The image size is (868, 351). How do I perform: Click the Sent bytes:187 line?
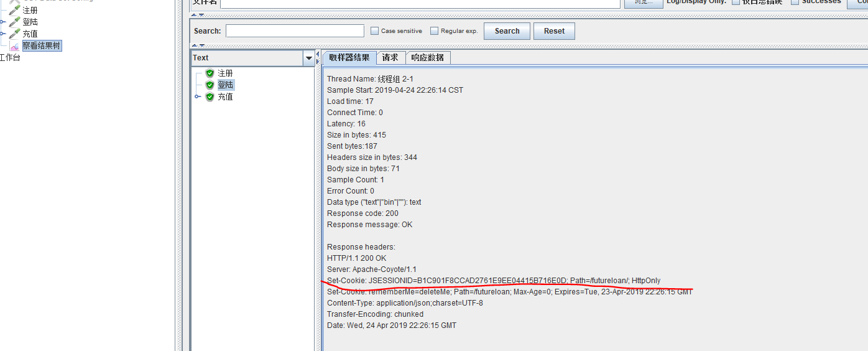[352, 146]
